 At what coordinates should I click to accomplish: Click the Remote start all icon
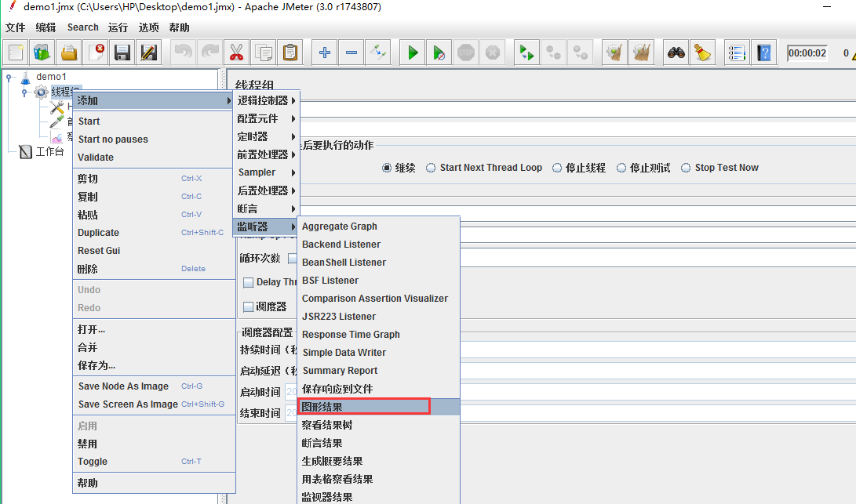coord(526,53)
